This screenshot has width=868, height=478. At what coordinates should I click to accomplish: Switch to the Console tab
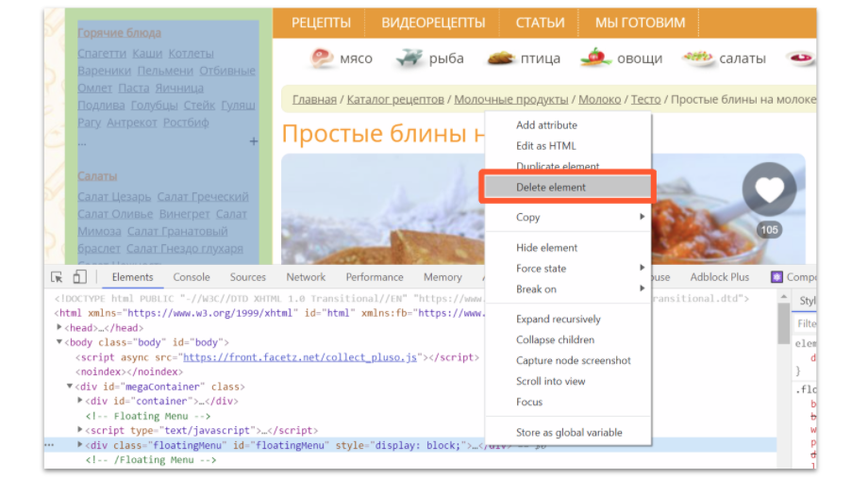192,277
